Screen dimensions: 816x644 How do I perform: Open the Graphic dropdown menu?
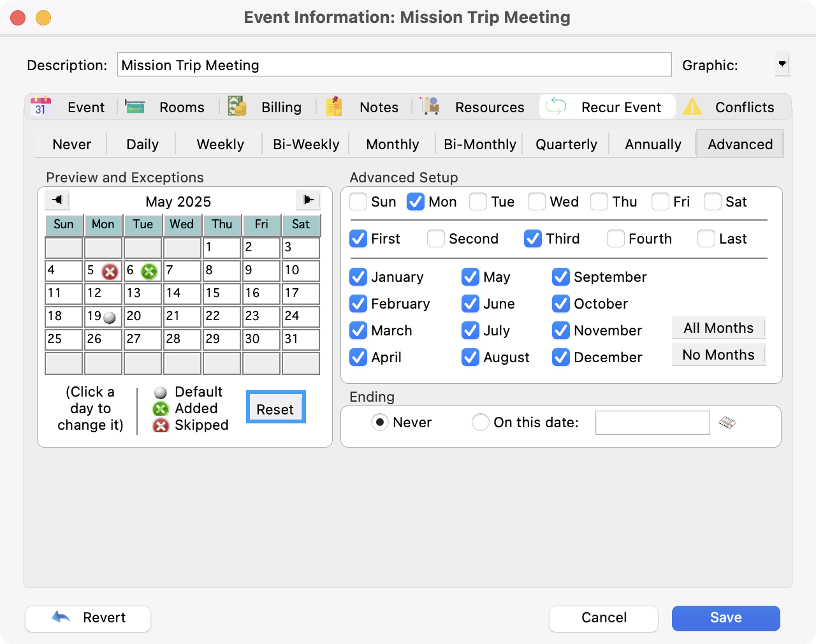(782, 64)
